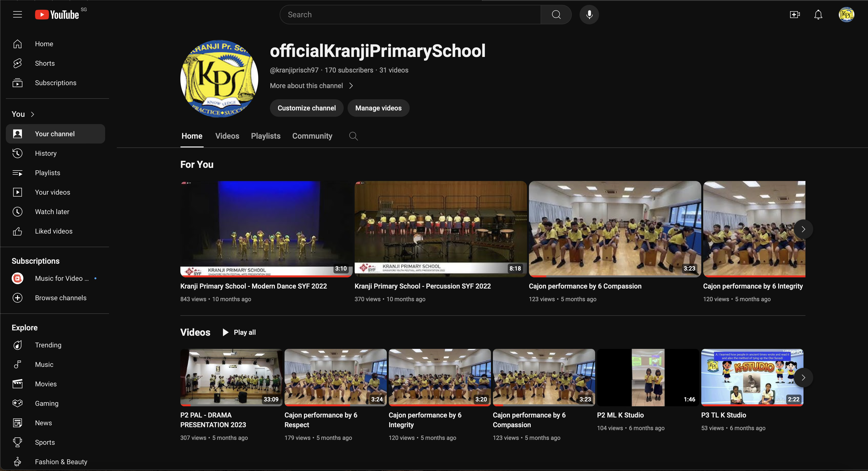
Task: Open Playlists in the sidebar
Action: pyautogui.click(x=55, y=173)
